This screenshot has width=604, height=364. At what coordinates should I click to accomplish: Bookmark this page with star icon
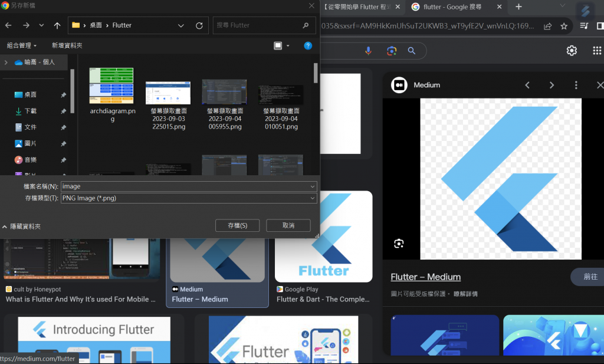click(x=564, y=26)
